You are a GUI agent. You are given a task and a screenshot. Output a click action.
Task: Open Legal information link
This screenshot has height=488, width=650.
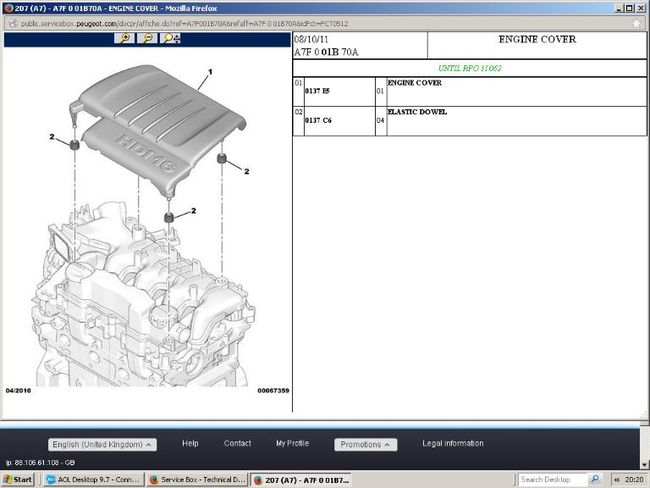coord(453,443)
